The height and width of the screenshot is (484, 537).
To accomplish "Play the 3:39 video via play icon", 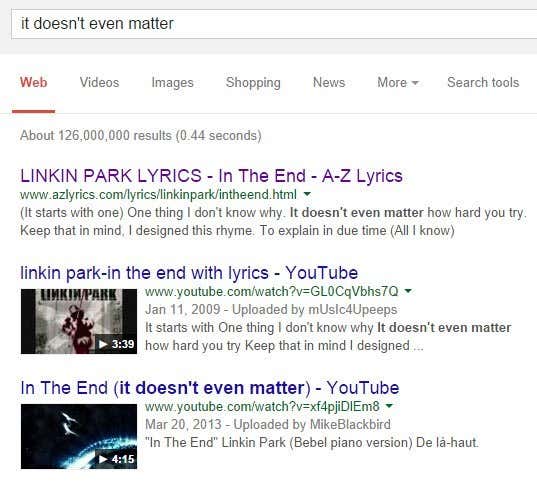I will (103, 344).
